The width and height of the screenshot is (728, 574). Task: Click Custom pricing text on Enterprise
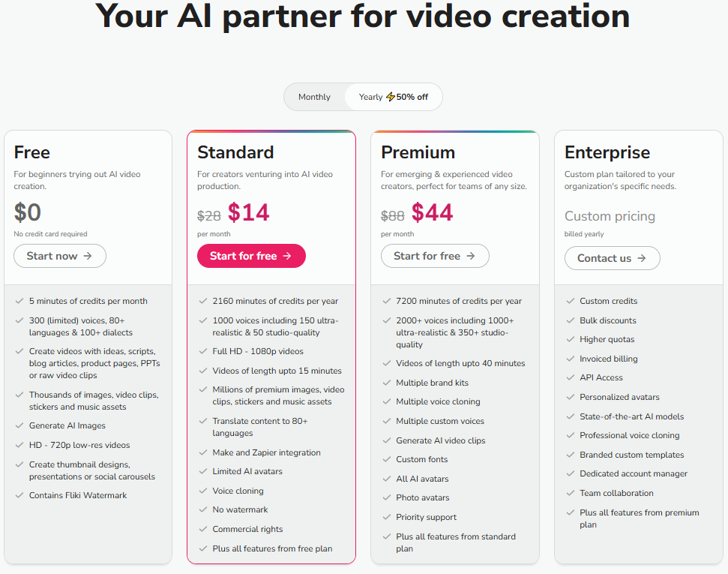point(610,216)
